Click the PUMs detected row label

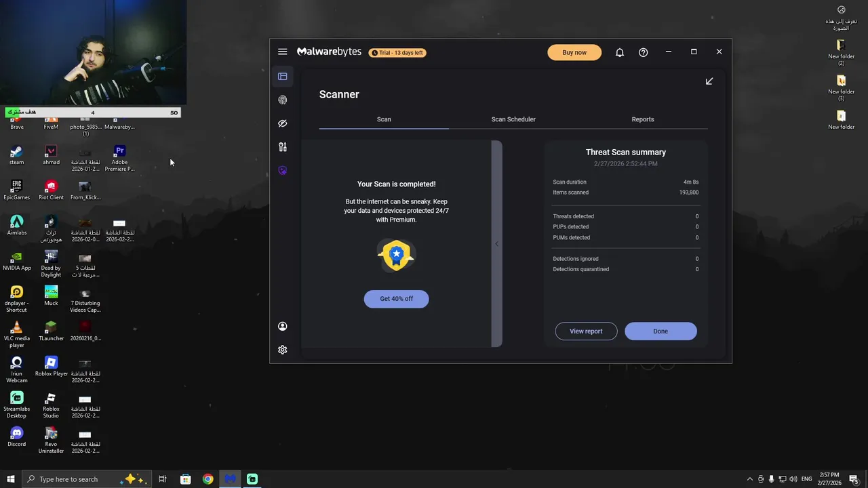(x=572, y=238)
